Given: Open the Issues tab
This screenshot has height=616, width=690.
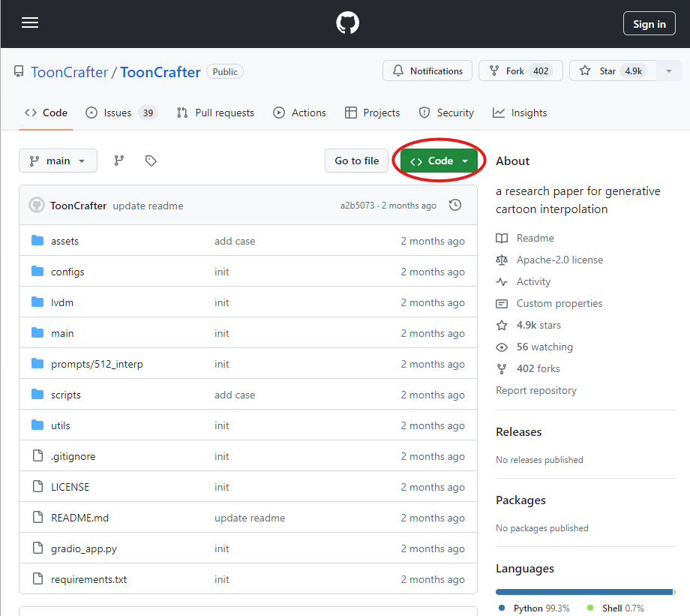Looking at the screenshot, I should (121, 113).
